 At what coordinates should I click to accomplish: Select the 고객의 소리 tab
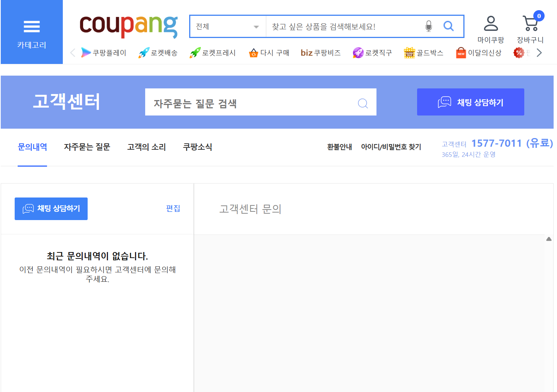click(x=146, y=147)
